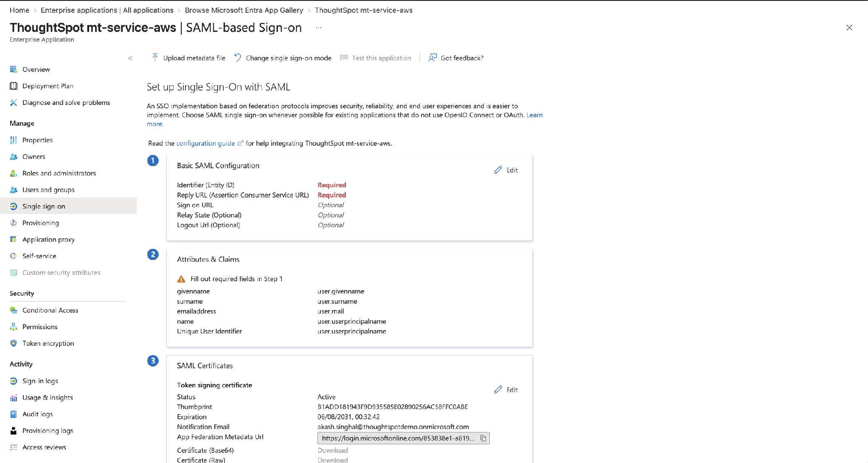Click the Learn more link
Image resolution: width=868 pixels, height=463 pixels.
click(x=534, y=115)
